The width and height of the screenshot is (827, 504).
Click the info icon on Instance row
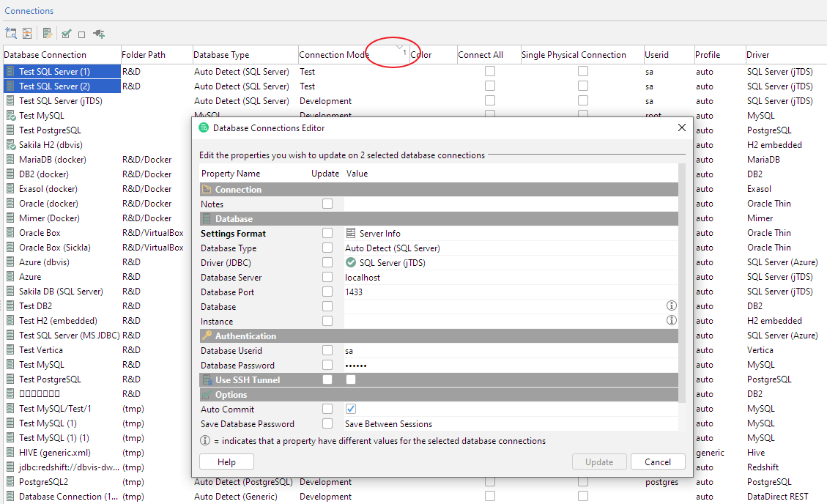671,321
